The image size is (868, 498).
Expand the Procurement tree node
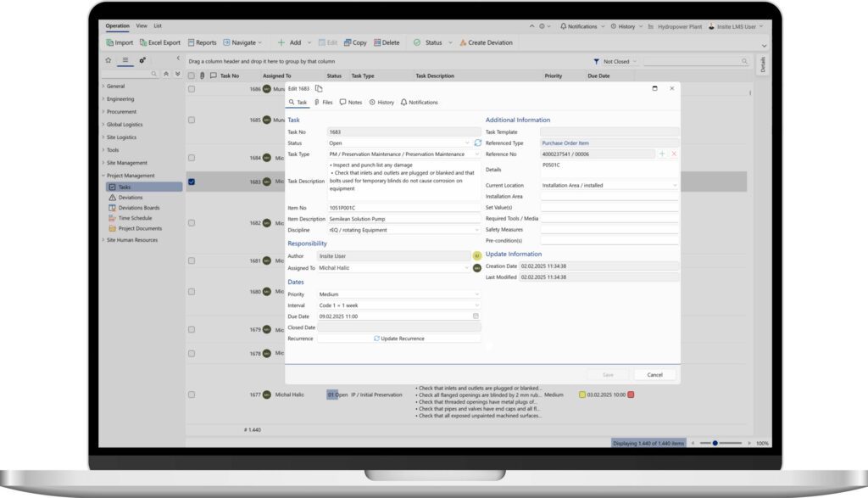pos(103,112)
